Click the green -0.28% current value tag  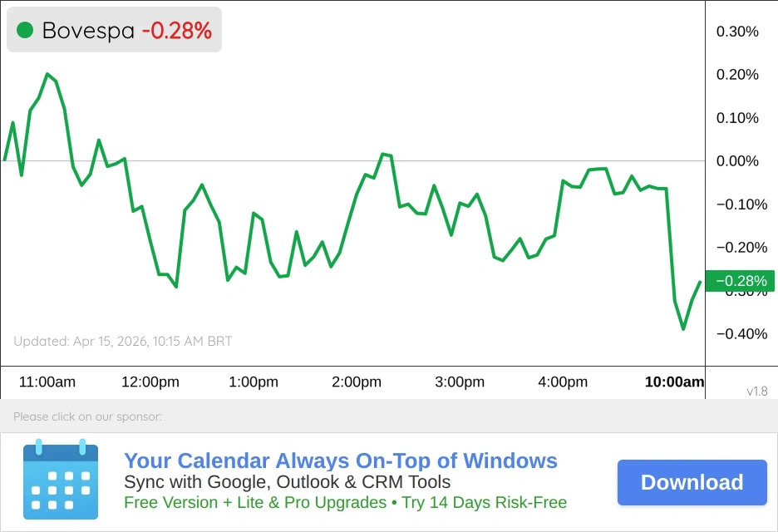[x=740, y=281]
